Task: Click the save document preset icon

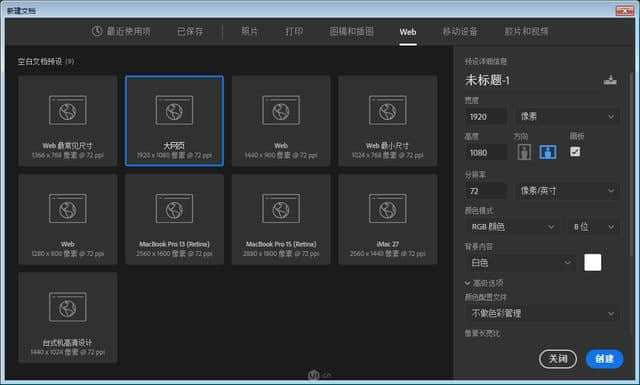Action: click(610, 80)
